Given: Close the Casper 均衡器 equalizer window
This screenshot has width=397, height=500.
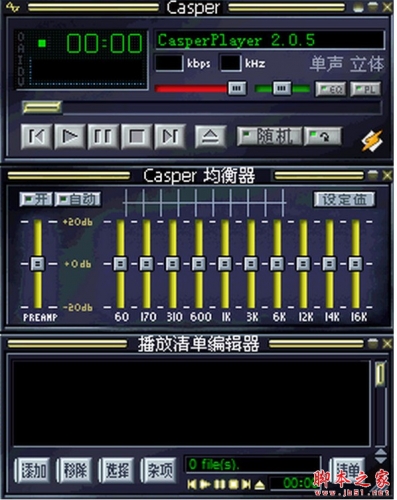Looking at the screenshot, I should [x=387, y=175].
